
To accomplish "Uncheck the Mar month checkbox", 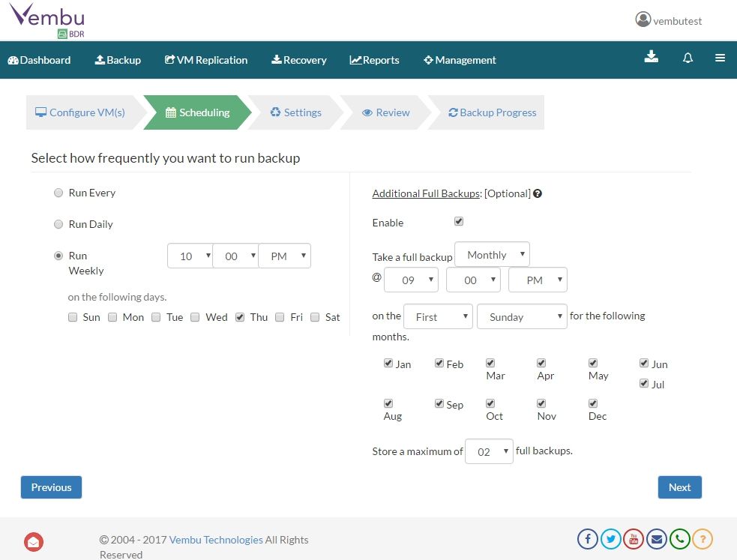I will pyautogui.click(x=490, y=363).
